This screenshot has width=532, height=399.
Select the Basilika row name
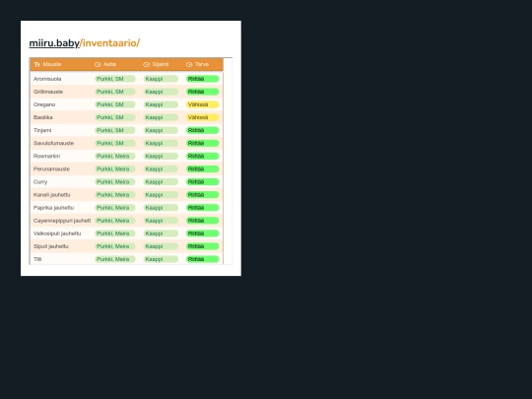[43, 118]
